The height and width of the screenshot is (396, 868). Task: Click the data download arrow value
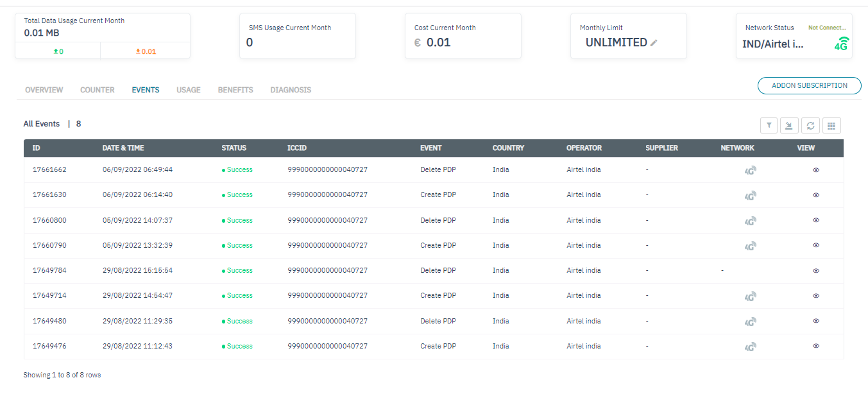[146, 51]
